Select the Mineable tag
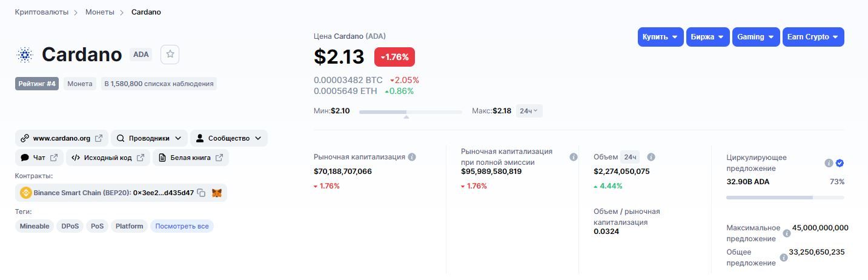This screenshot has width=868, height=280. coord(35,226)
